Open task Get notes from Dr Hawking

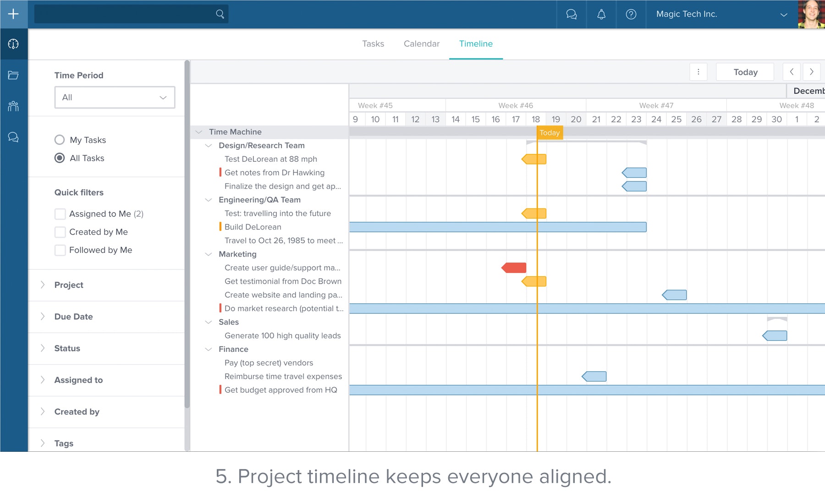[274, 173]
